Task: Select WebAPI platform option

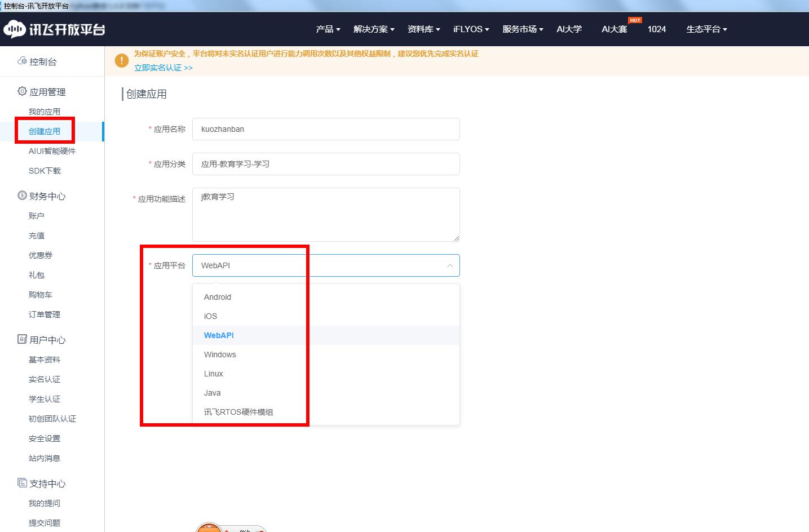Action: tap(326, 335)
